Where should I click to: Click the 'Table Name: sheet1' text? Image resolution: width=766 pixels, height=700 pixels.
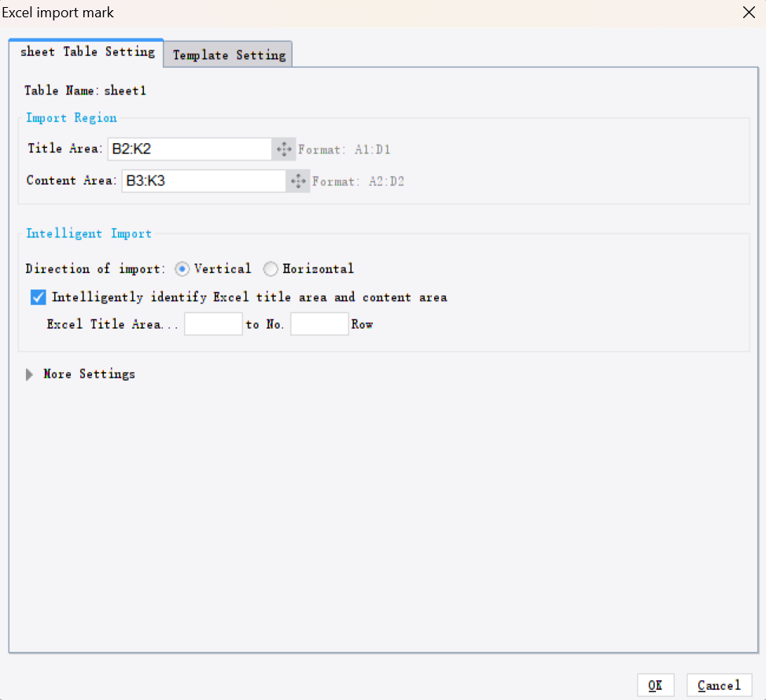[86, 90]
